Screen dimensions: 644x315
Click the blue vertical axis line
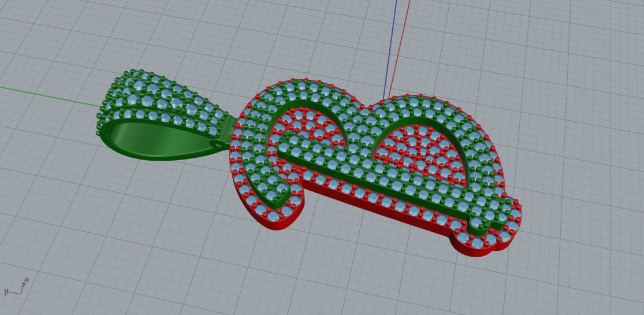390,49
